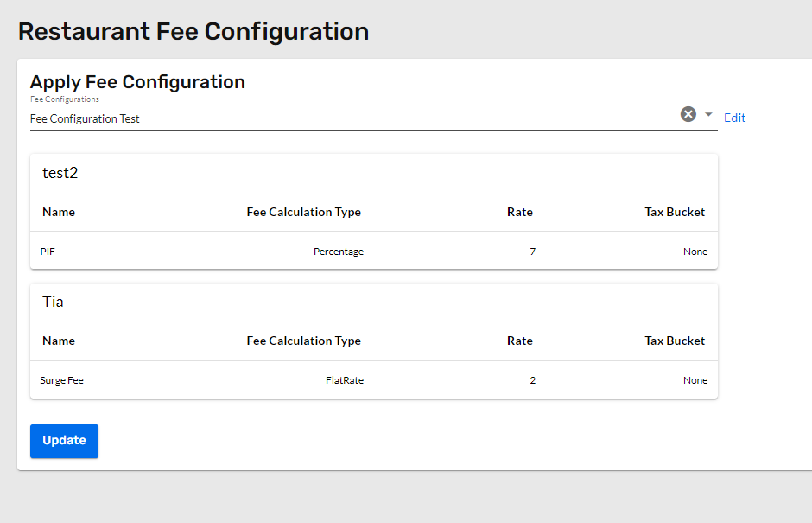This screenshot has height=523, width=812.
Task: Click the Name column header under test2
Action: pos(58,212)
